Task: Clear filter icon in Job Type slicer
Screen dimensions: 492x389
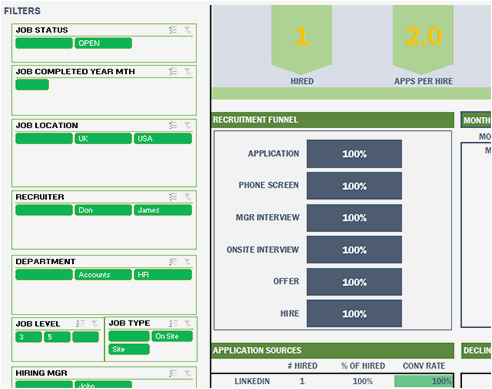Action: (188, 323)
